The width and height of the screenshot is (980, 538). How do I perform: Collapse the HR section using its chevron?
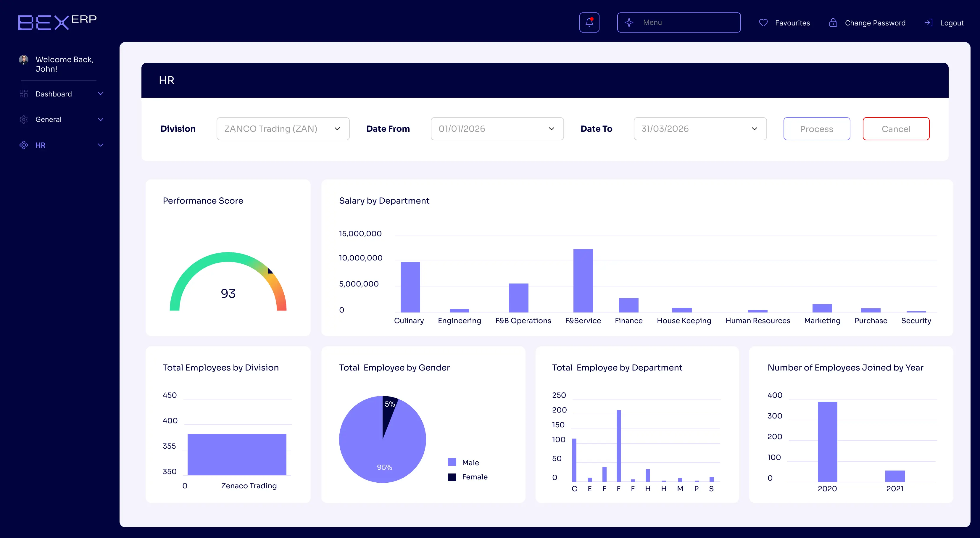point(100,145)
